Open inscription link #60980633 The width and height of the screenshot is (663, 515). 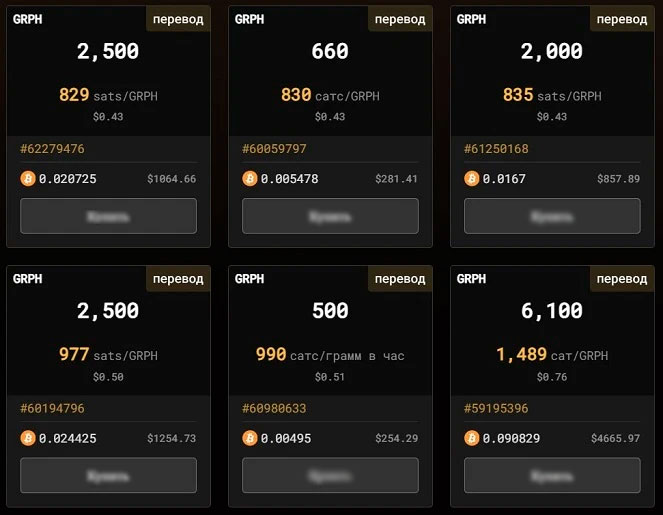(x=274, y=408)
